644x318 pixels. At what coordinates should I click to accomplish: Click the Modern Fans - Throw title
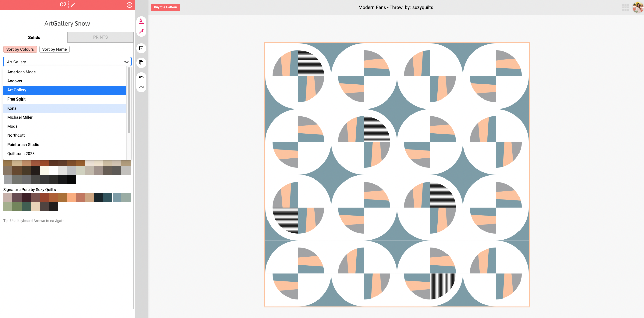pos(380,7)
